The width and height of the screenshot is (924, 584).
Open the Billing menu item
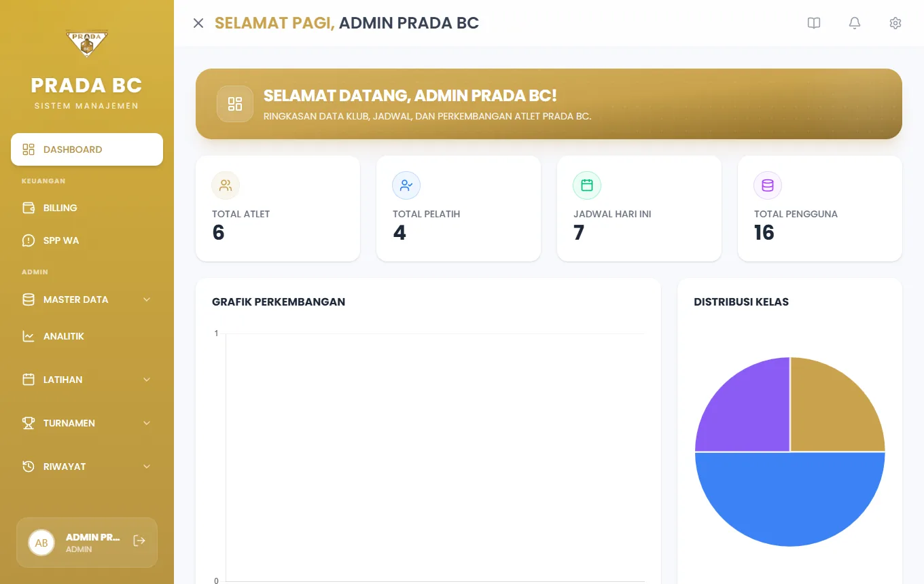[87, 208]
